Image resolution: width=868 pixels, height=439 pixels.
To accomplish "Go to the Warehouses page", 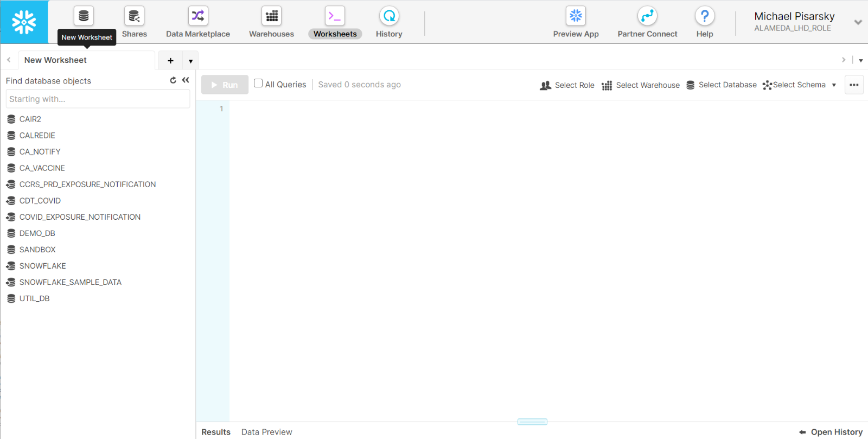I will 271,16.
